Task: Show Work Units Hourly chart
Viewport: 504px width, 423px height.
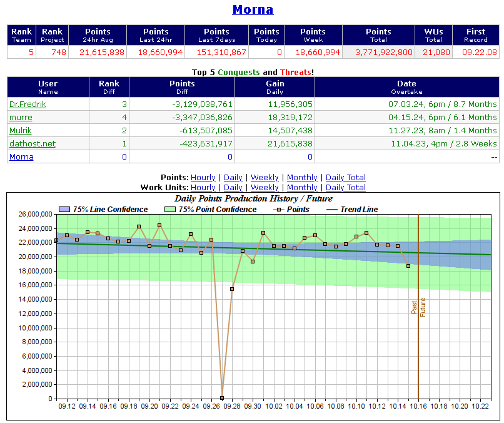Action: tap(203, 188)
